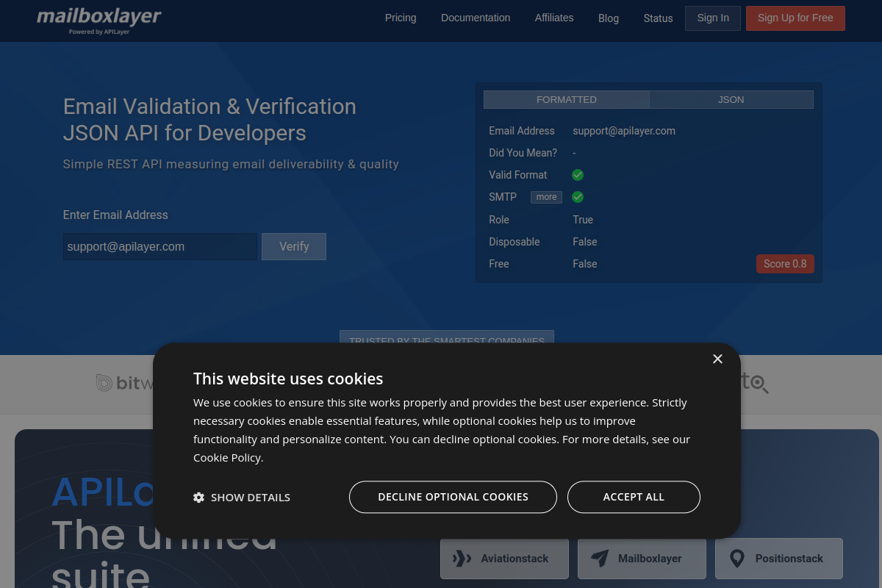Open the Blog link
This screenshot has height=588, width=882.
609,18
